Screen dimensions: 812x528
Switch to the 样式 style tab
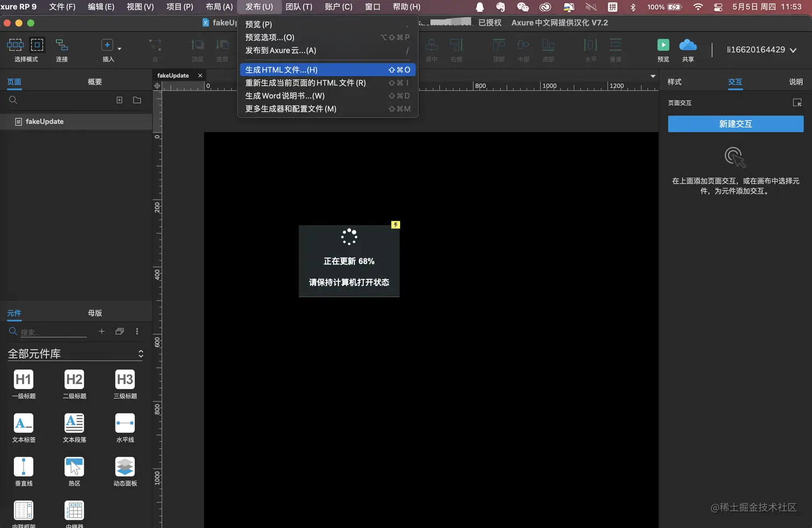coord(675,82)
